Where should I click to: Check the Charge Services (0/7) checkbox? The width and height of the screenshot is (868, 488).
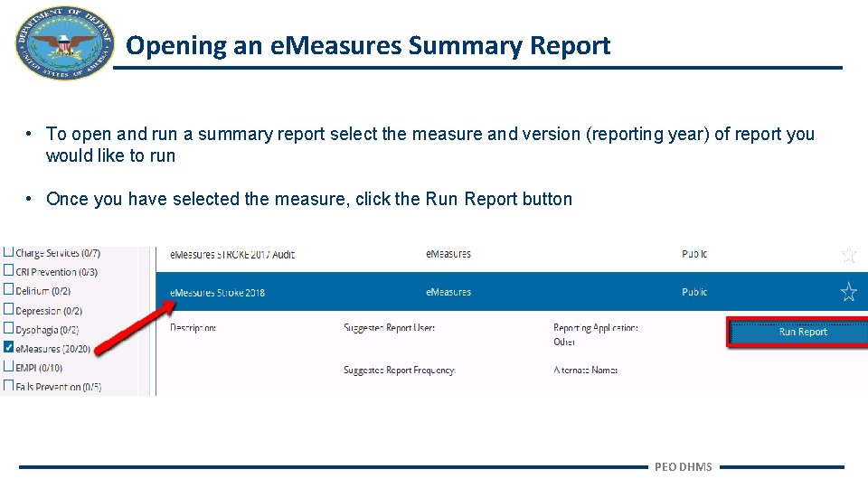tap(8, 252)
